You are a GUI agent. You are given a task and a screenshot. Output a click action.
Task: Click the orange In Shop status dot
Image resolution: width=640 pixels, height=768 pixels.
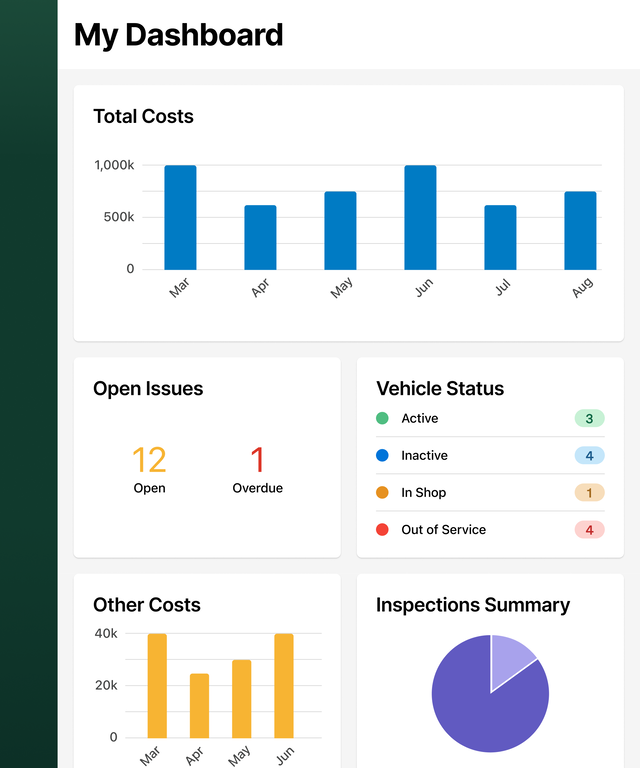click(x=382, y=493)
